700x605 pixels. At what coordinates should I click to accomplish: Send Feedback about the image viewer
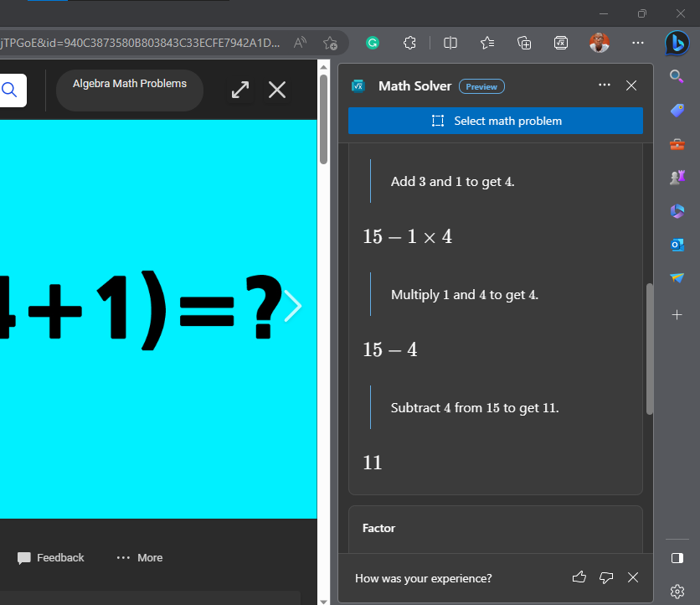click(49, 557)
